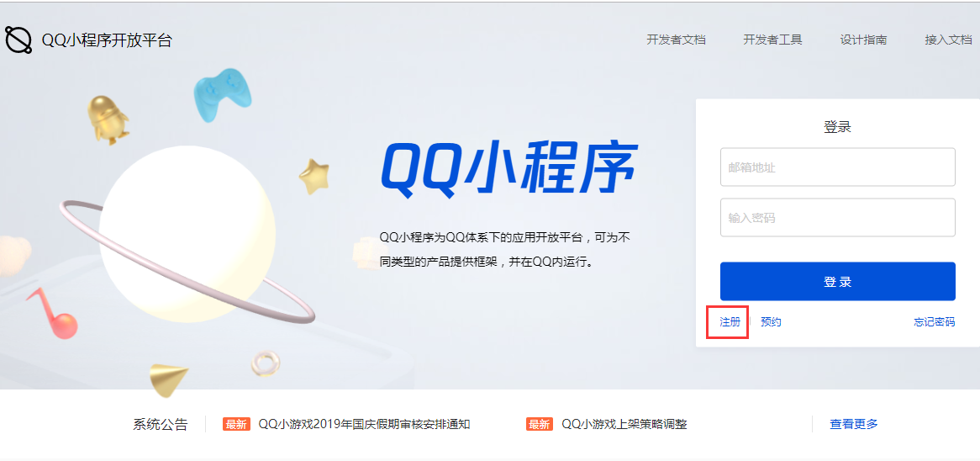
Task: Click the golden penguin rocket figure
Action: coord(108,120)
